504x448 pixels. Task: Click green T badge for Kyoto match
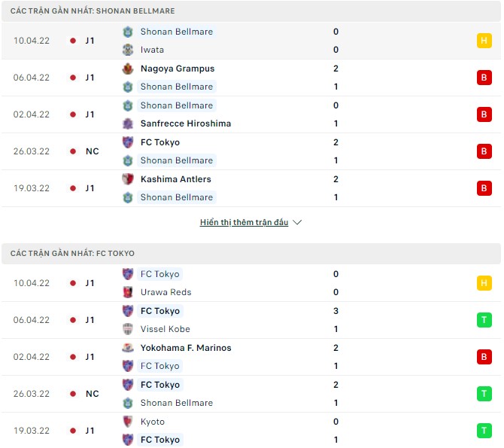pyautogui.click(x=484, y=431)
